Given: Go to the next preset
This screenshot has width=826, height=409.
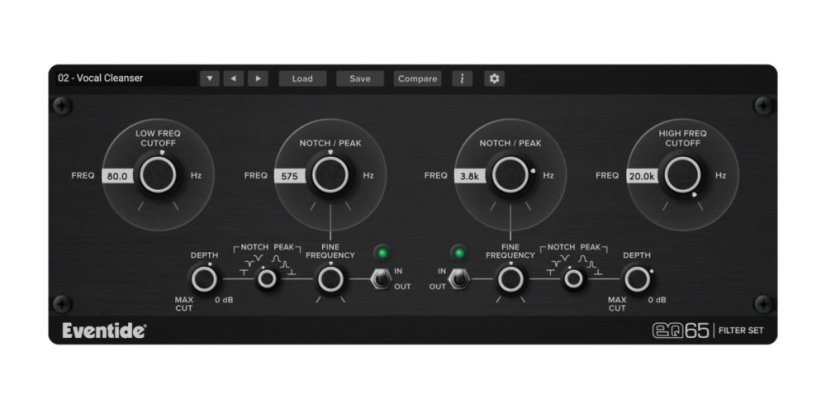Looking at the screenshot, I should (258, 79).
